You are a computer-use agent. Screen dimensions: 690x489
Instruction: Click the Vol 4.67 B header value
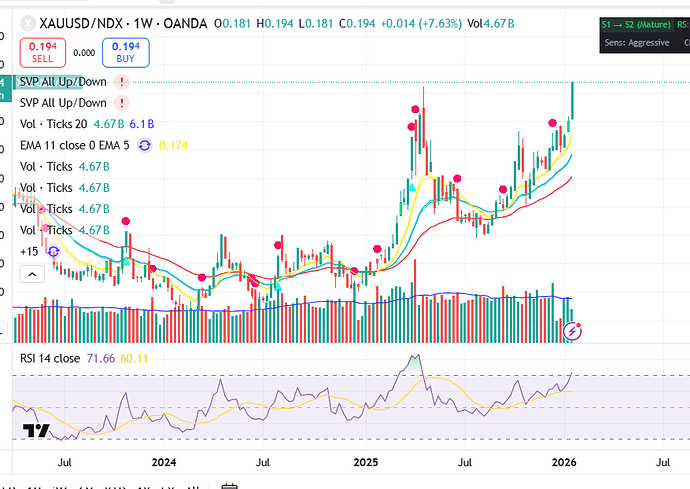[x=491, y=23]
